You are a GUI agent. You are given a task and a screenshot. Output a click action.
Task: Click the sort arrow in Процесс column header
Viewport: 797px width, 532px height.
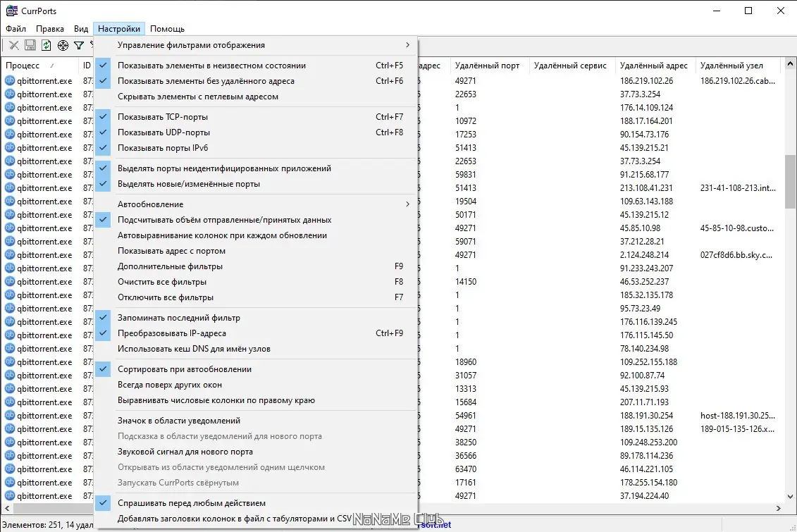pyautogui.click(x=52, y=66)
